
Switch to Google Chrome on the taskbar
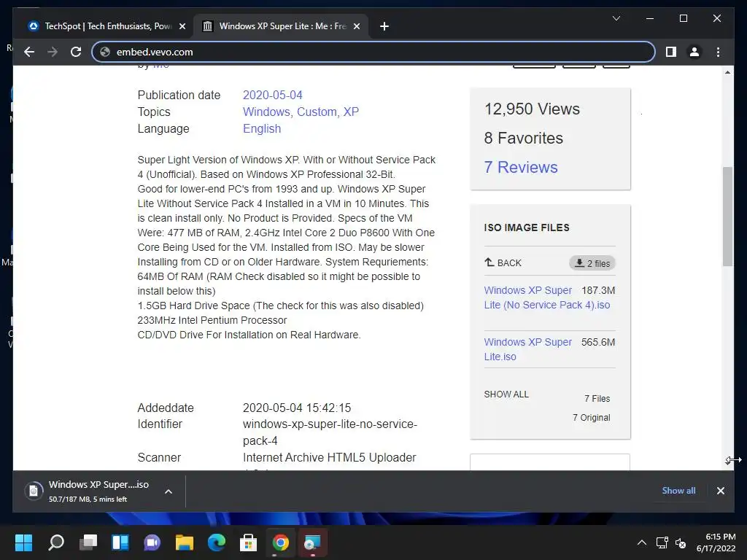coord(281,542)
